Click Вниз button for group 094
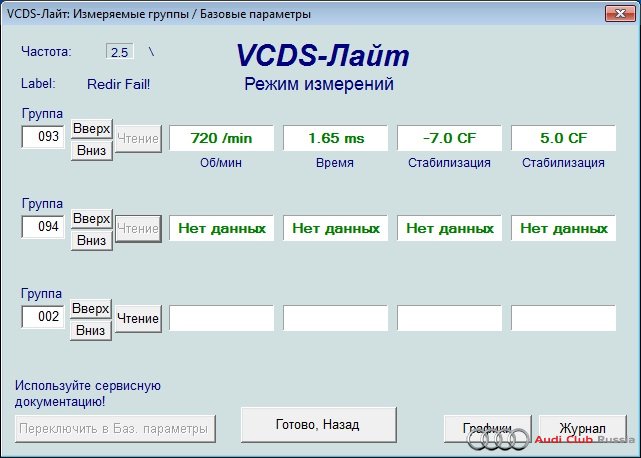The image size is (641, 458). pos(92,240)
